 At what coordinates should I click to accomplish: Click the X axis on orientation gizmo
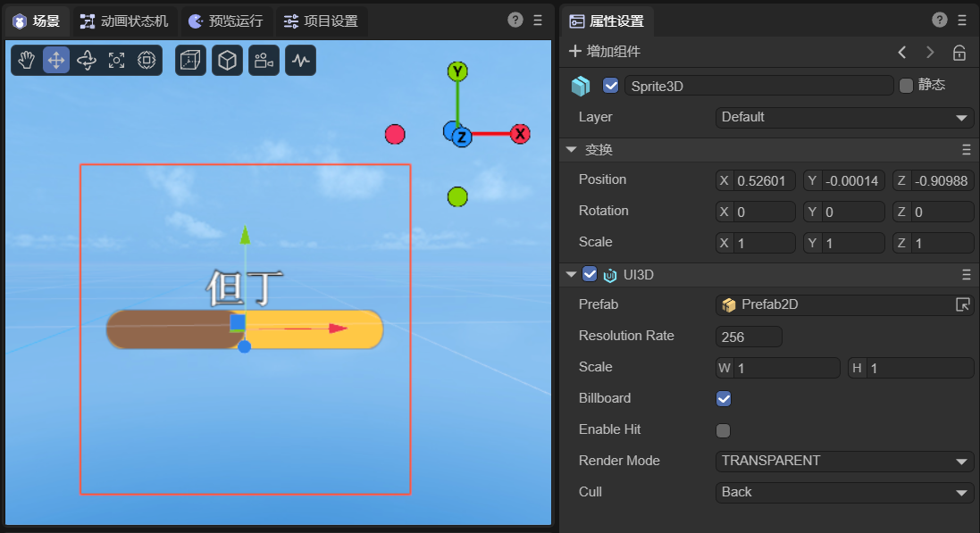(520, 134)
